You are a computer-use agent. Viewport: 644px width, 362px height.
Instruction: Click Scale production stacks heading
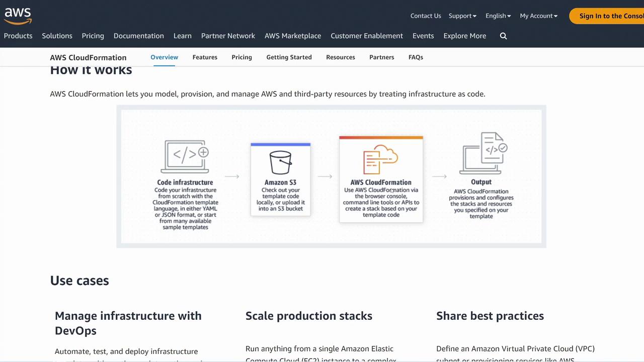click(309, 316)
